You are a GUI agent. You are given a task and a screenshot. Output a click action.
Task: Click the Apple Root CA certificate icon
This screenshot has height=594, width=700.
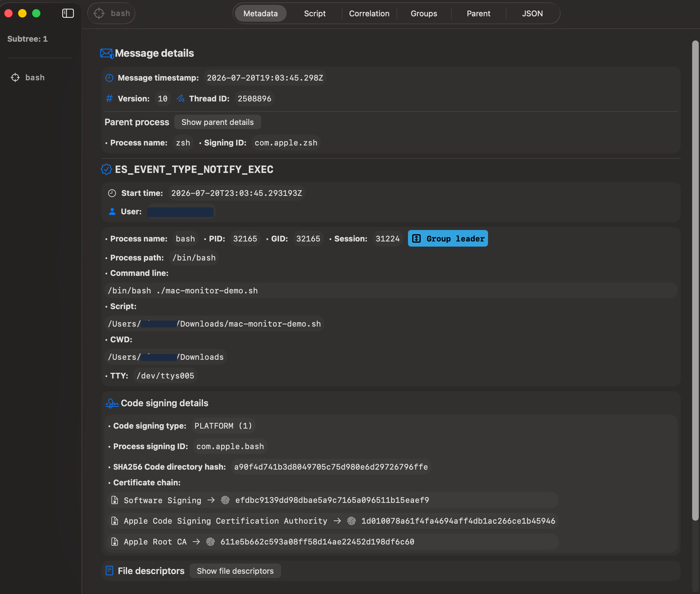click(114, 541)
